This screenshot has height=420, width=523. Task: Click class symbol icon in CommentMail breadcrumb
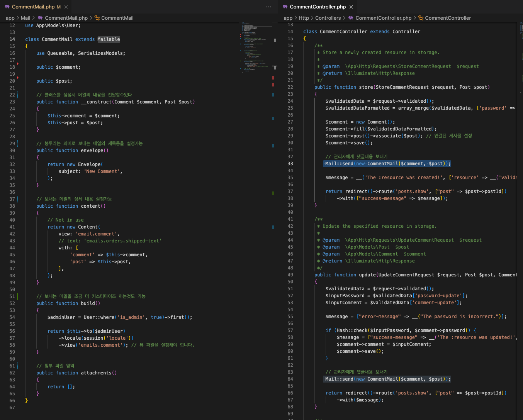pyautogui.click(x=97, y=18)
